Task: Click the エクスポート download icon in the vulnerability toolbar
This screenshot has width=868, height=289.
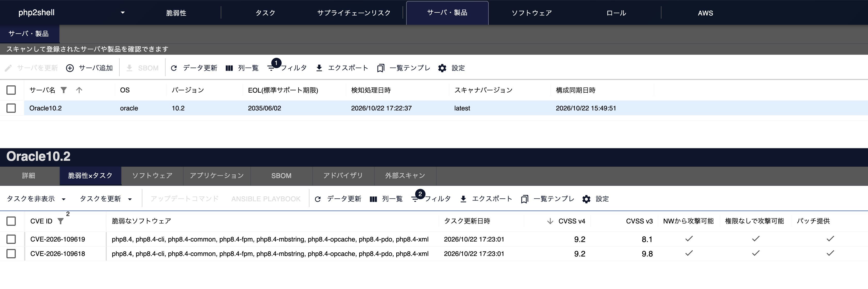Action: [463, 199]
